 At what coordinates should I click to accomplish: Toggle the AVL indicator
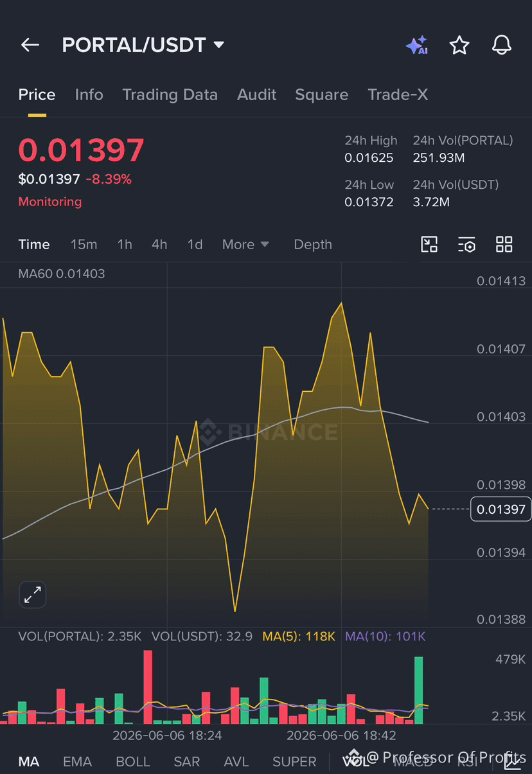click(236, 762)
